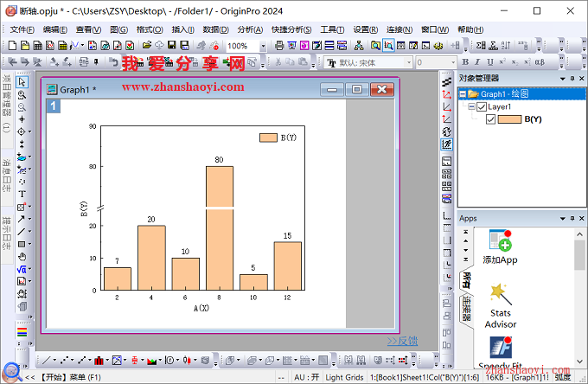The width and height of the screenshot is (588, 384).
Task: Create a New Workbook from toolbar
Action: [38, 46]
